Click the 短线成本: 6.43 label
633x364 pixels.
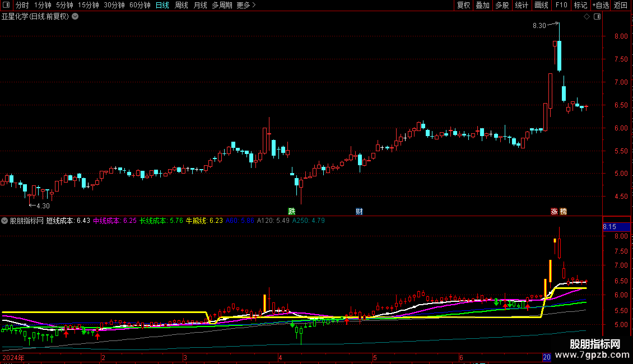point(68,221)
